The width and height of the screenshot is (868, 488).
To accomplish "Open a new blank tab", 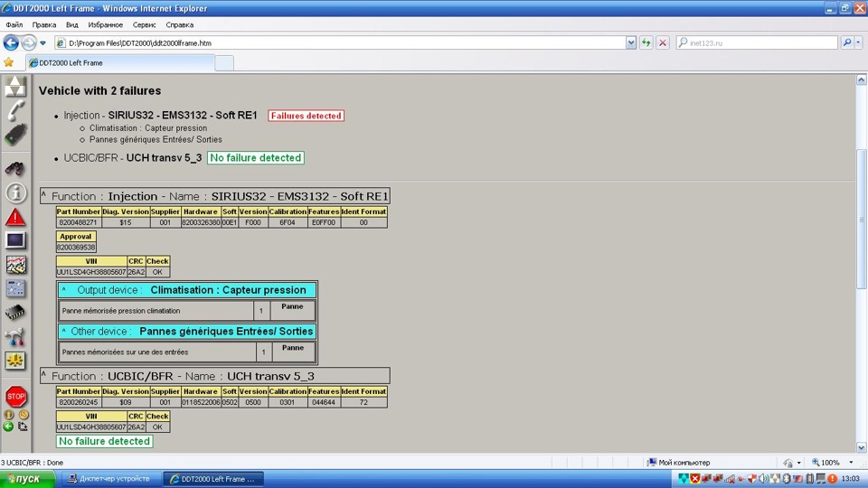I will 224,63.
